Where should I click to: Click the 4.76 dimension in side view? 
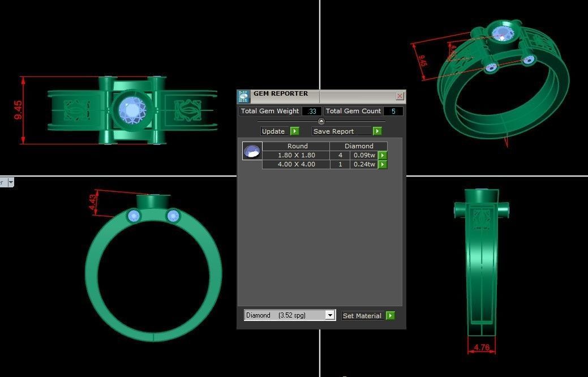[x=482, y=348]
